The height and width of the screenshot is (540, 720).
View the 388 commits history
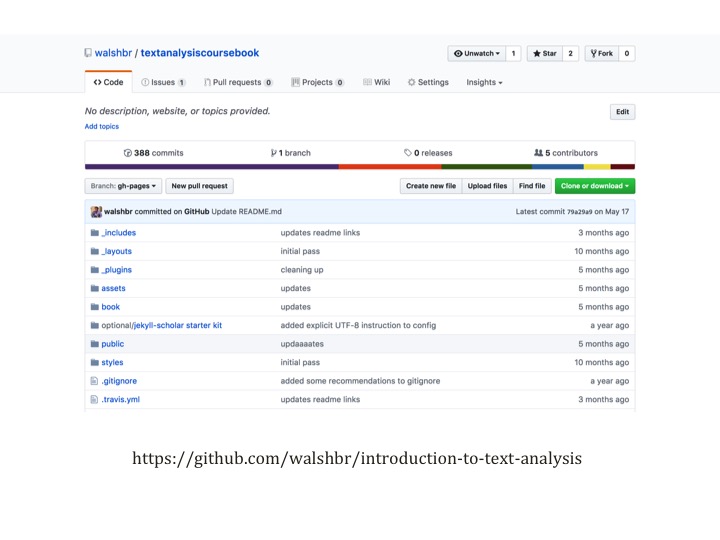pyautogui.click(x=153, y=153)
